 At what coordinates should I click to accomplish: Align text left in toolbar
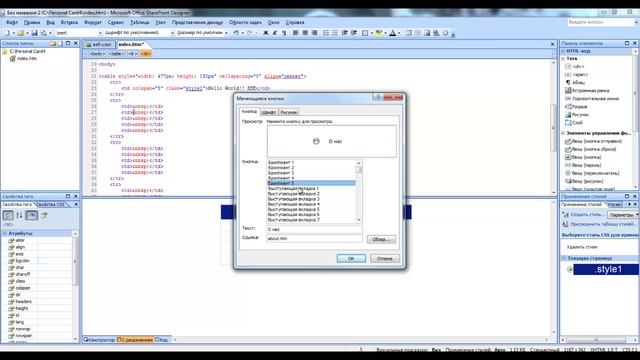296,33
